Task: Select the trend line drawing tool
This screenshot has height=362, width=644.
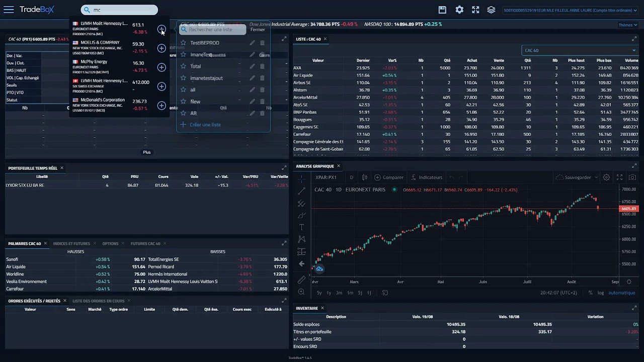Action: click(x=301, y=191)
